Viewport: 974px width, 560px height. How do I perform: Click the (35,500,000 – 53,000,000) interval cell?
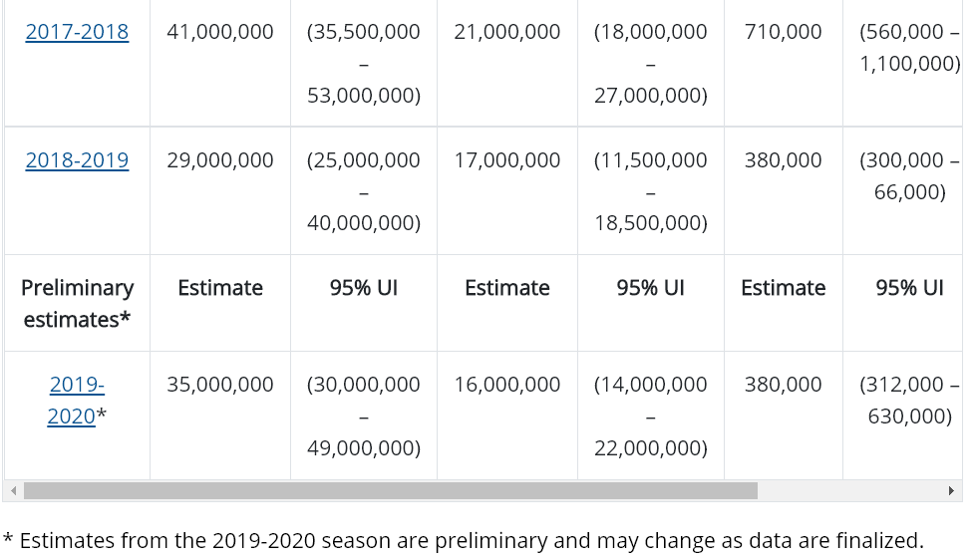click(x=364, y=64)
